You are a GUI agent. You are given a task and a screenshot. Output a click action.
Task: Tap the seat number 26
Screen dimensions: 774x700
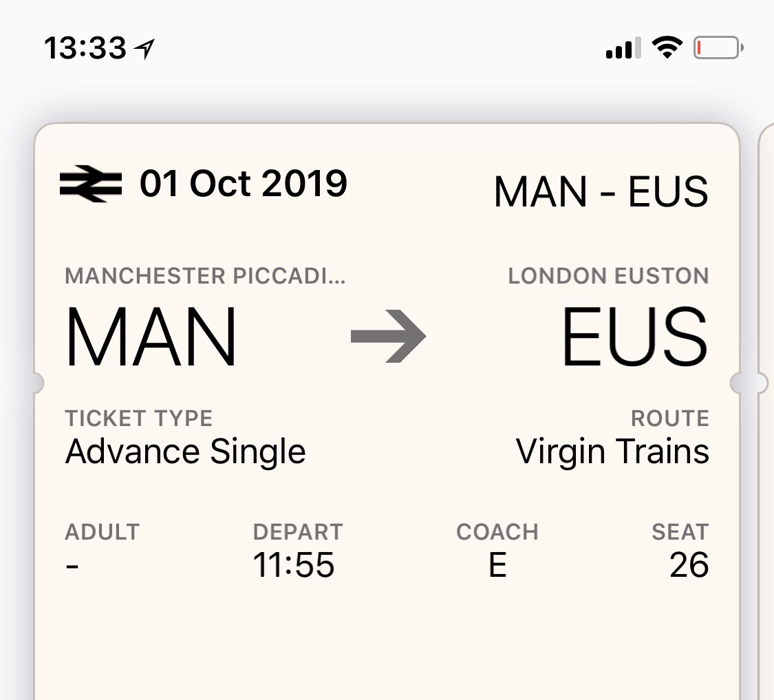coord(689,565)
